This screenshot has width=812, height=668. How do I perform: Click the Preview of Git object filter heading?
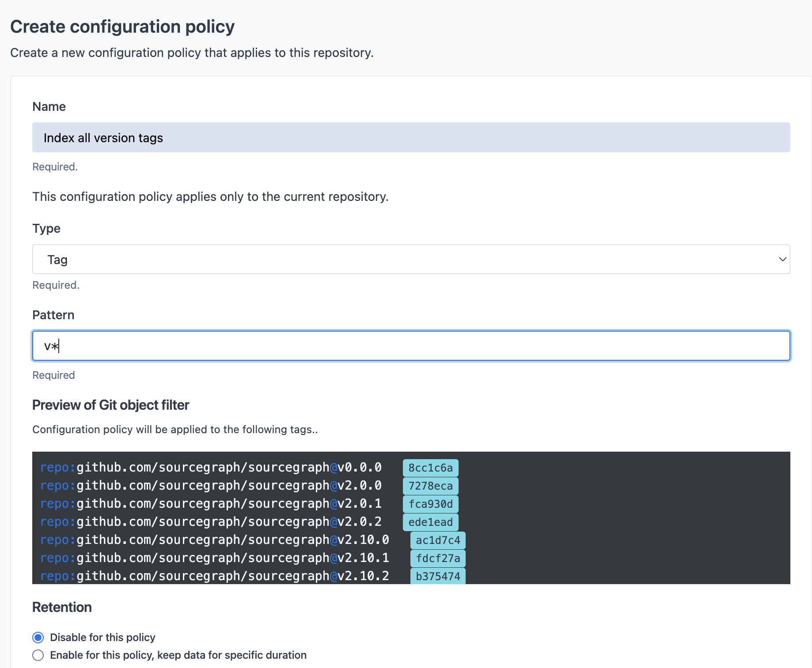(x=110, y=405)
